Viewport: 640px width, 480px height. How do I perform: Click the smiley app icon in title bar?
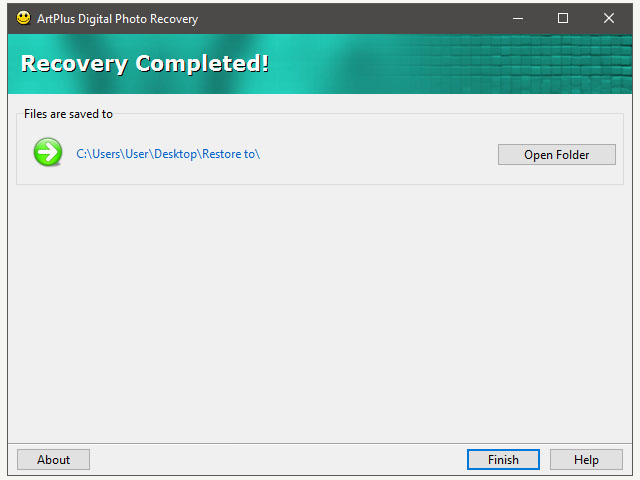pos(24,18)
